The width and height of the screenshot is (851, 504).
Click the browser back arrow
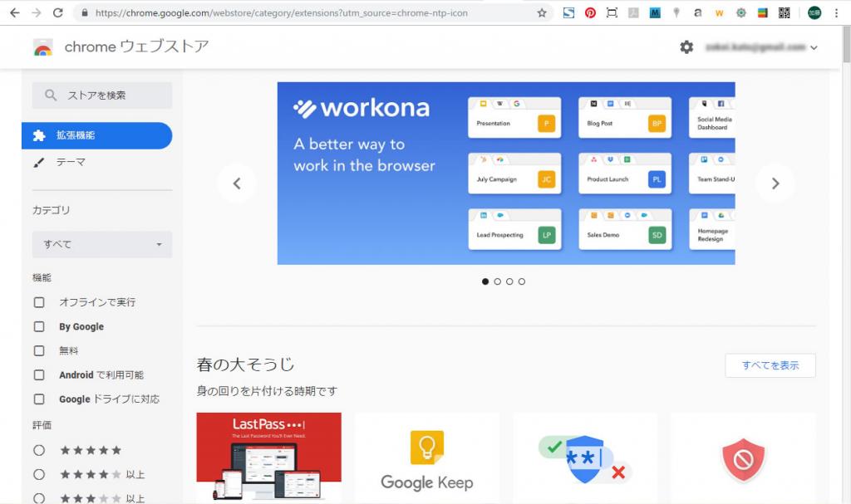coord(15,12)
